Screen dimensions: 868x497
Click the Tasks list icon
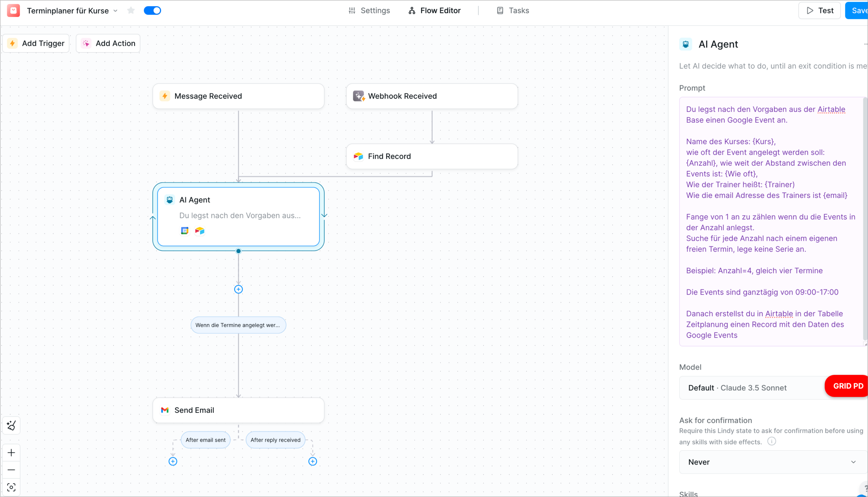[500, 11]
